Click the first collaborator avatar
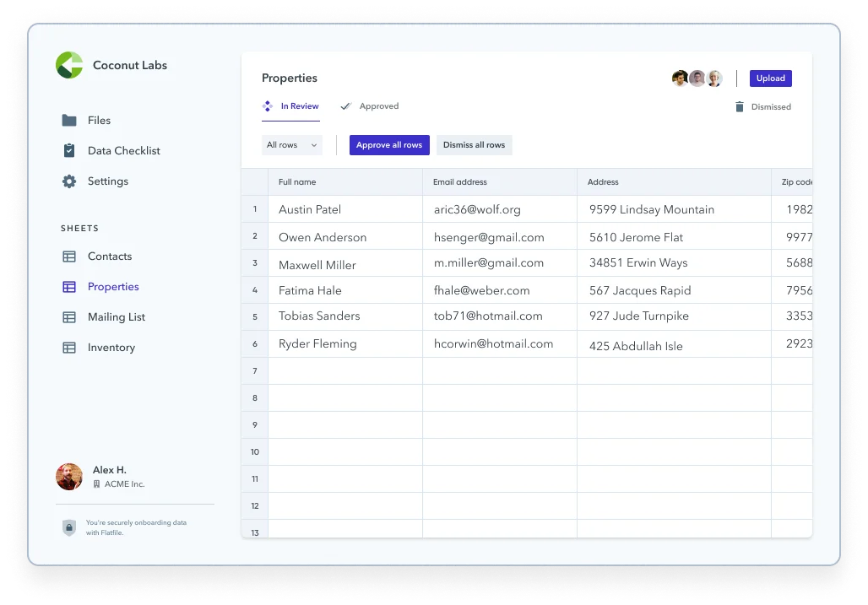Viewport: 868px width, 605px height. [680, 78]
